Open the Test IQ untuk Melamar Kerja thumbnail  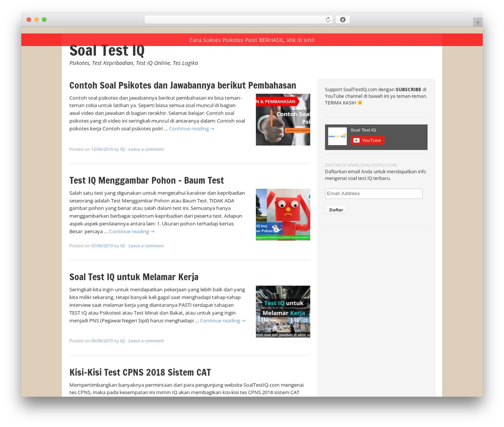[x=283, y=312]
